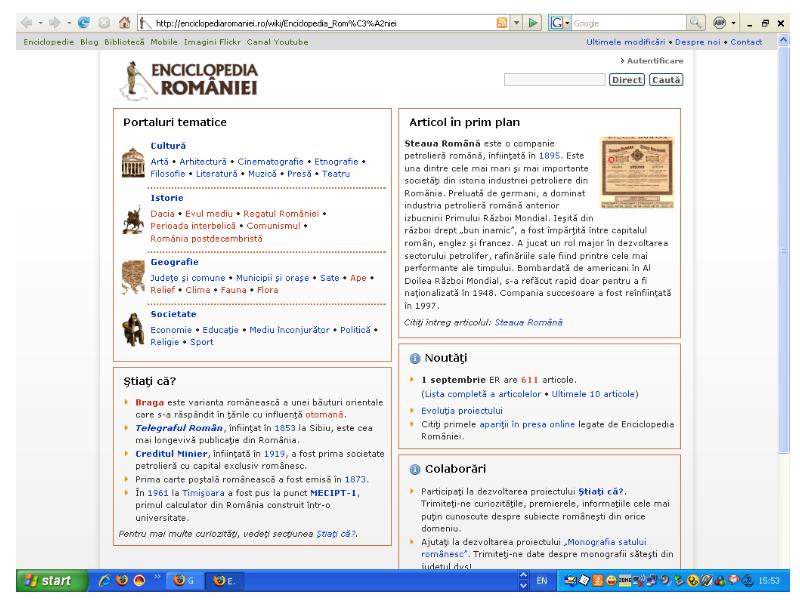Open the Blog menu item
Image resolution: width=800 pixels, height=600 pixels.
click(89, 42)
